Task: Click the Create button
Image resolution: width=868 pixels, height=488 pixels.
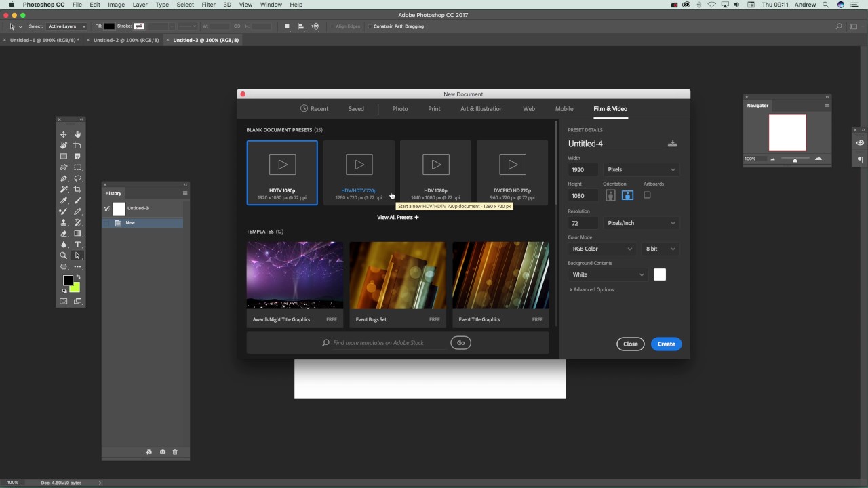Action: (667, 344)
